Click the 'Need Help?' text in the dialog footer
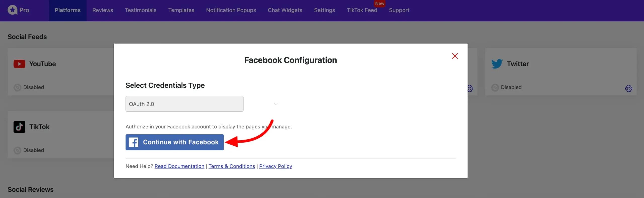 139,166
